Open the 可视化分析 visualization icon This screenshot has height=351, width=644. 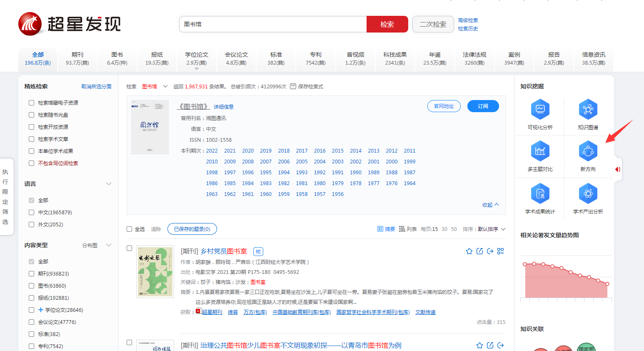click(540, 109)
